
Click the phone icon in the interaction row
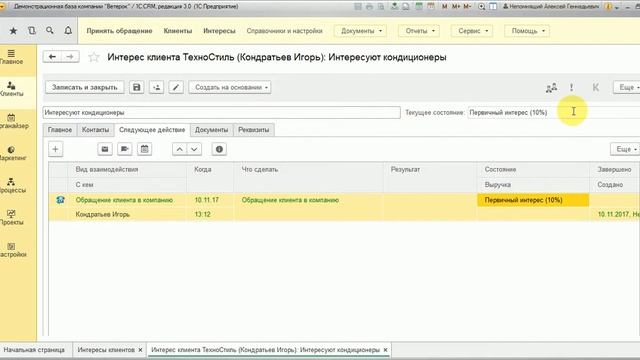[60, 200]
